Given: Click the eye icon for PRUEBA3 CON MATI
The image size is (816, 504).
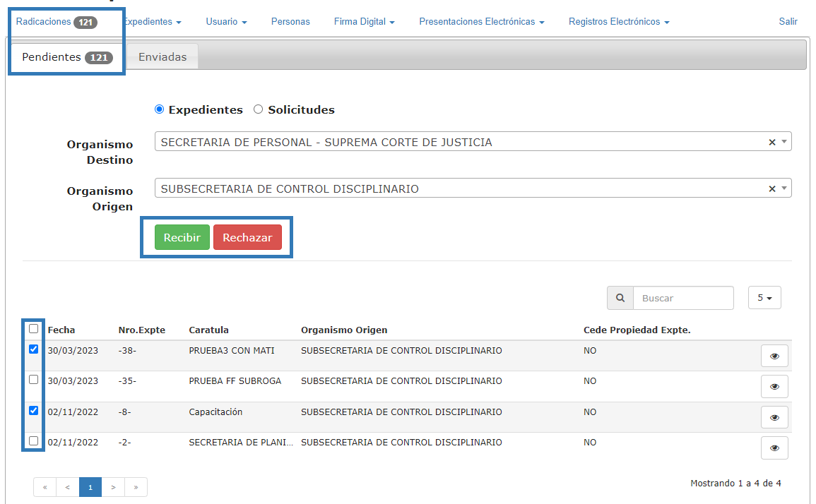Looking at the screenshot, I should pyautogui.click(x=774, y=356).
